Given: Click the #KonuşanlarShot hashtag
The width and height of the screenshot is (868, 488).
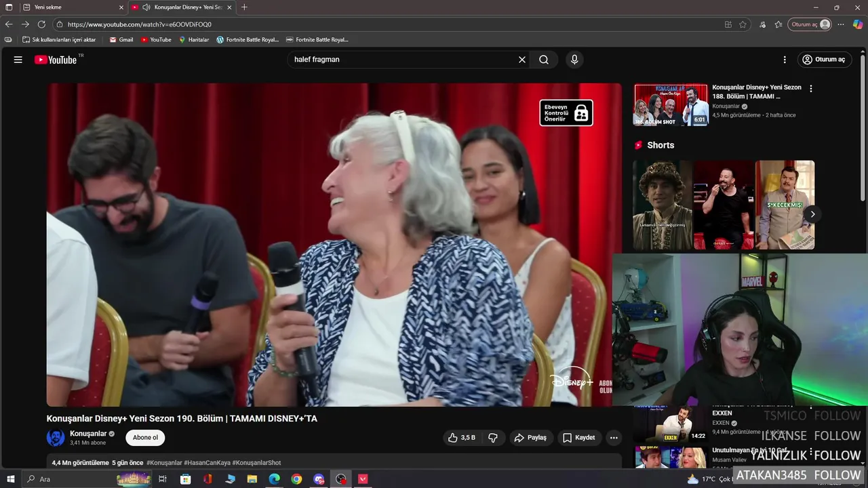Looking at the screenshot, I should click(x=256, y=463).
